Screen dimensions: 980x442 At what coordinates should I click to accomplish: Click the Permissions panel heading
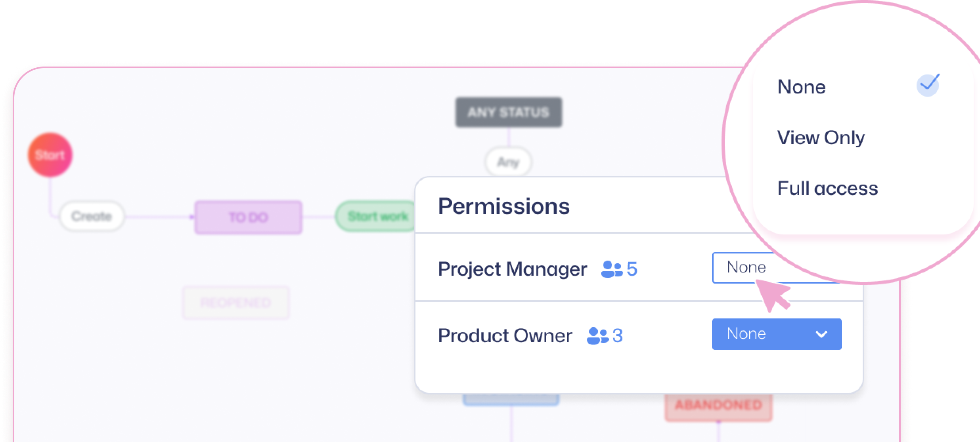(x=503, y=206)
